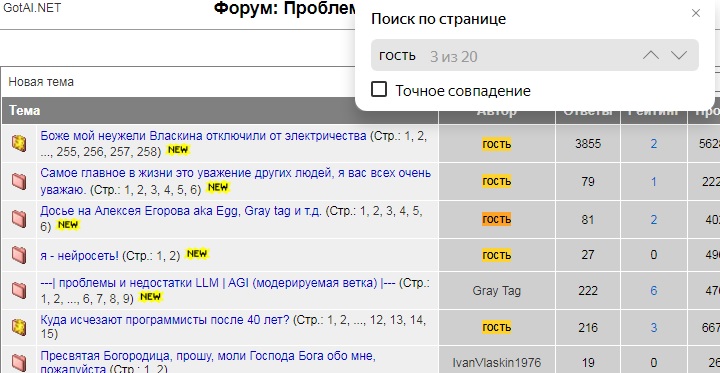Click rating 1 in Самое главное в жизни row
This screenshot has width=720, height=373.
click(653, 181)
